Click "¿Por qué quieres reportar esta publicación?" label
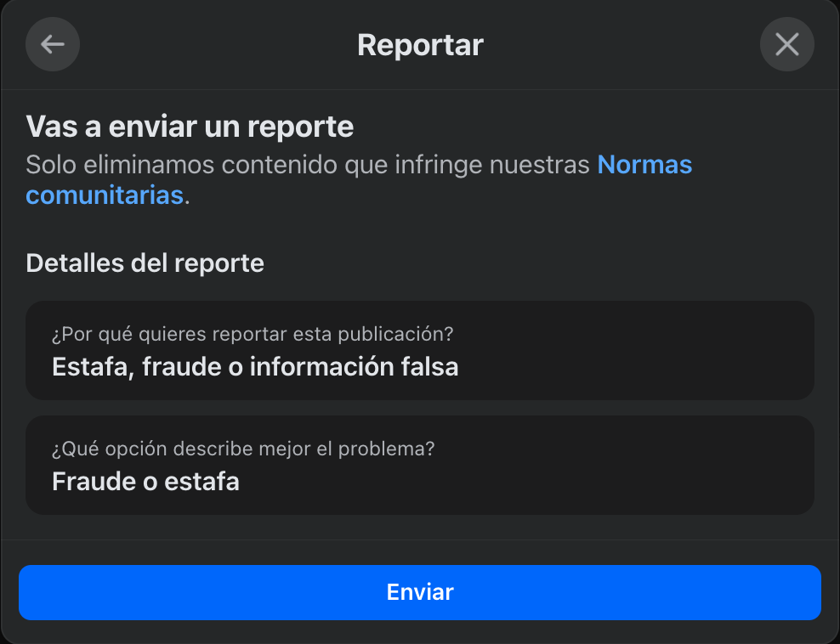The width and height of the screenshot is (840, 644). pos(253,334)
